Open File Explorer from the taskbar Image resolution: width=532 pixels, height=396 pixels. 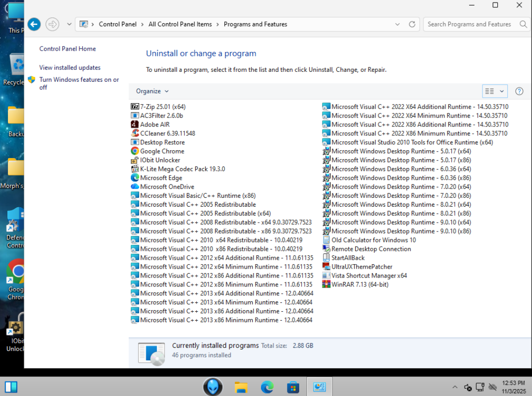[241, 387]
